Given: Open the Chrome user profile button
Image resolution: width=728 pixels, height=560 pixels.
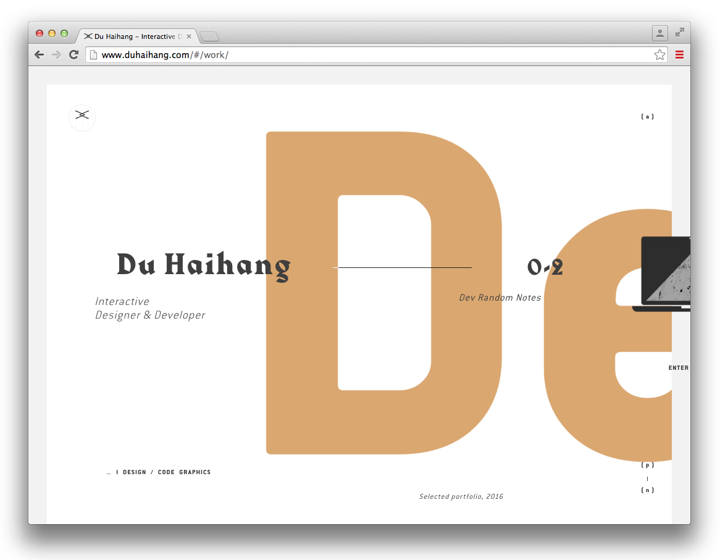Looking at the screenshot, I should (660, 33).
